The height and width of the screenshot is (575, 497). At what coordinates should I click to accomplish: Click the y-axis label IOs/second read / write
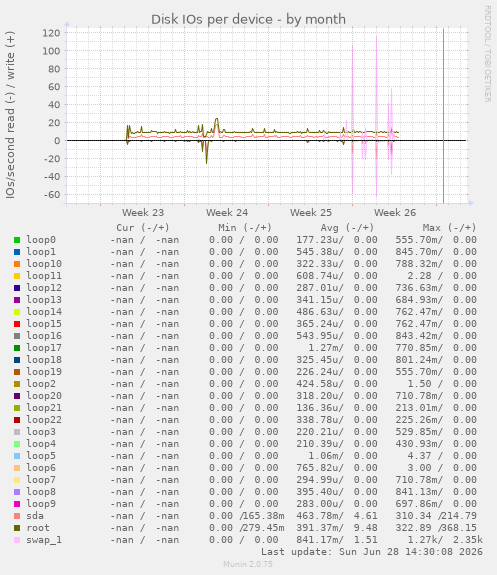coord(10,115)
